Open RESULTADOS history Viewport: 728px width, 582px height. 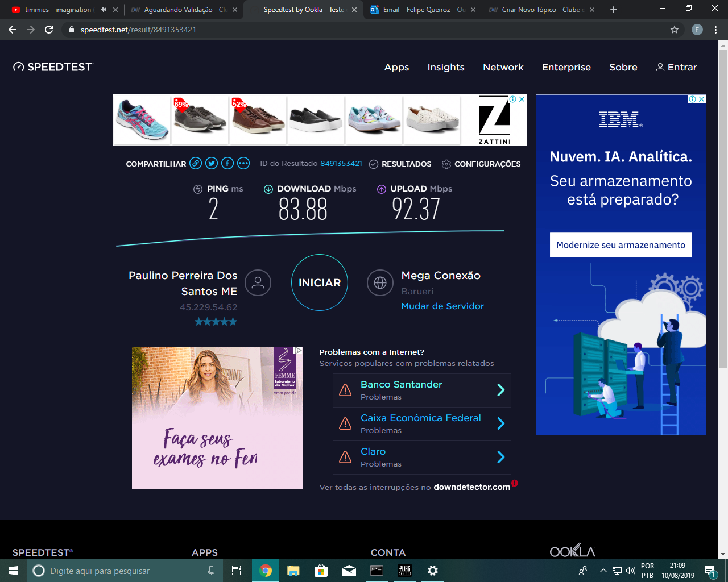click(400, 164)
